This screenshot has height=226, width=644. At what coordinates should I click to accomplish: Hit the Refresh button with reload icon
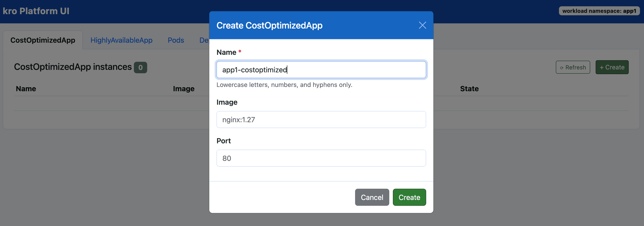point(573,67)
